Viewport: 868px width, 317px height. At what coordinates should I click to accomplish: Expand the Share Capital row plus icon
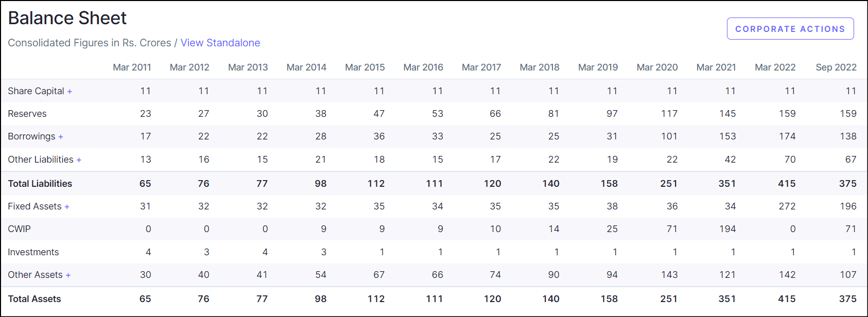coord(70,92)
